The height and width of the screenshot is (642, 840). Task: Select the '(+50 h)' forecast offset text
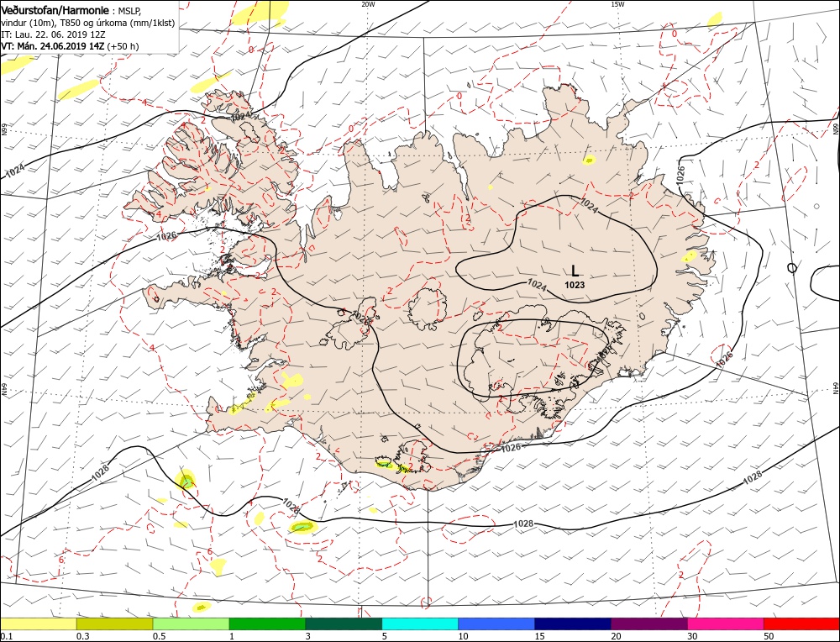(x=123, y=46)
